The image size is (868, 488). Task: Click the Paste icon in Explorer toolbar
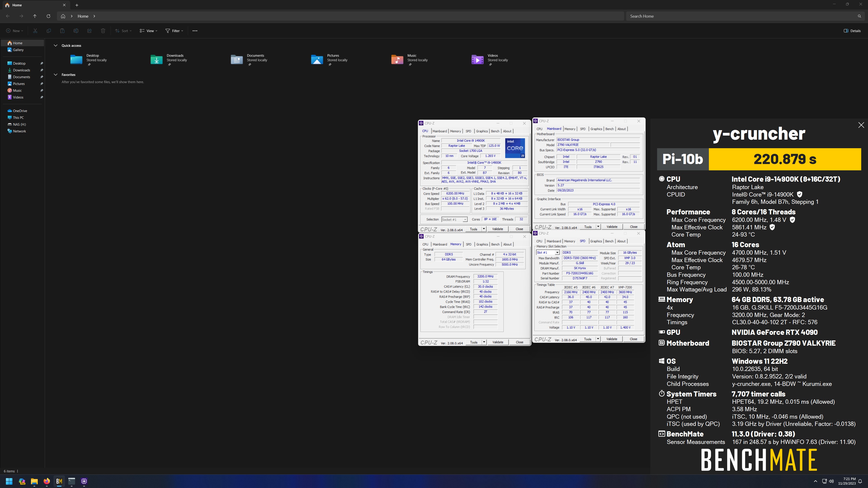62,31
